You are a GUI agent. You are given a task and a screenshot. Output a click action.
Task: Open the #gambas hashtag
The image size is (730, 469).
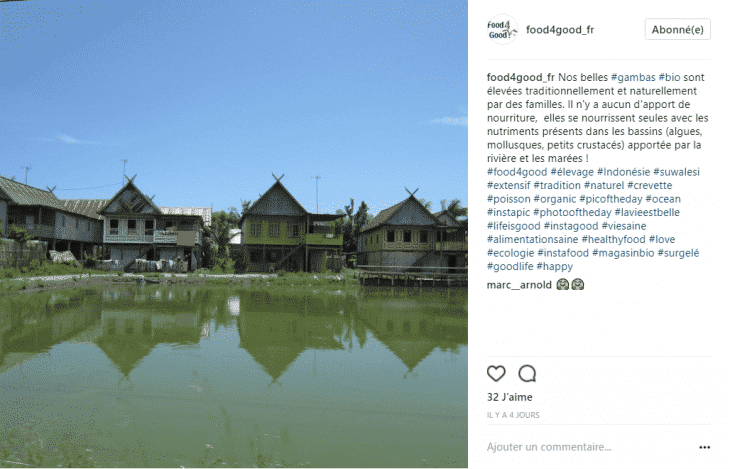pos(633,77)
